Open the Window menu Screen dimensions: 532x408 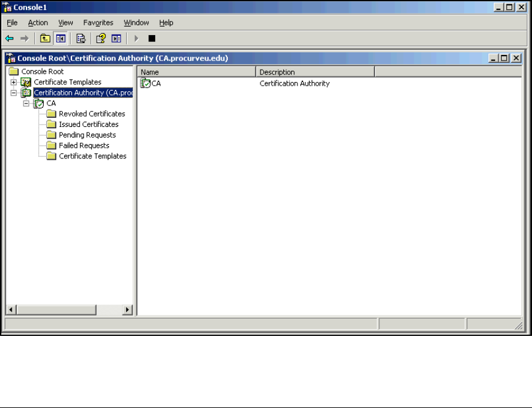pos(136,23)
